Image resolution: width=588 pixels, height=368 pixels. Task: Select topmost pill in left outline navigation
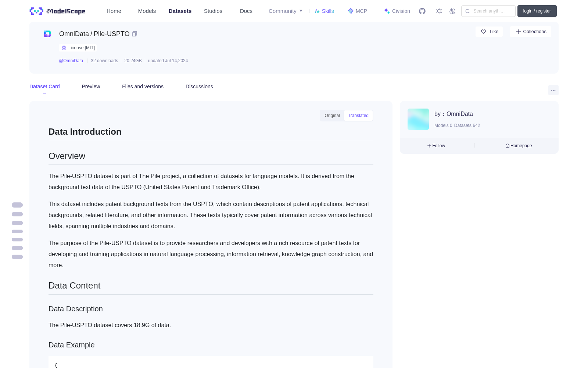point(17,205)
